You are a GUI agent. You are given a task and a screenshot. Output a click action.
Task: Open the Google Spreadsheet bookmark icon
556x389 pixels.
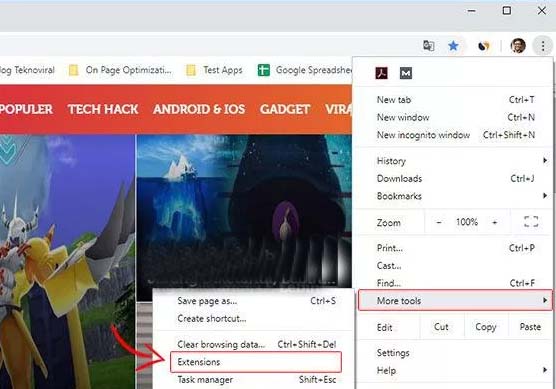click(263, 70)
